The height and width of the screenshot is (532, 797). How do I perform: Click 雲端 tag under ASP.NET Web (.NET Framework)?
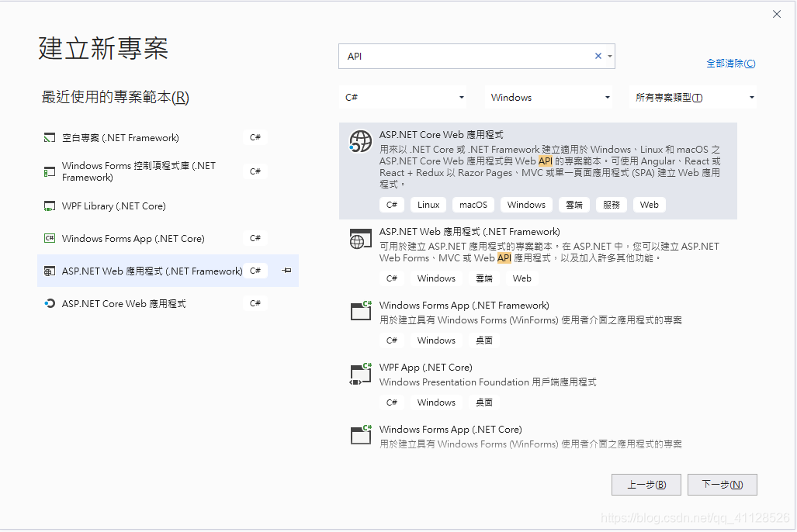[484, 278]
